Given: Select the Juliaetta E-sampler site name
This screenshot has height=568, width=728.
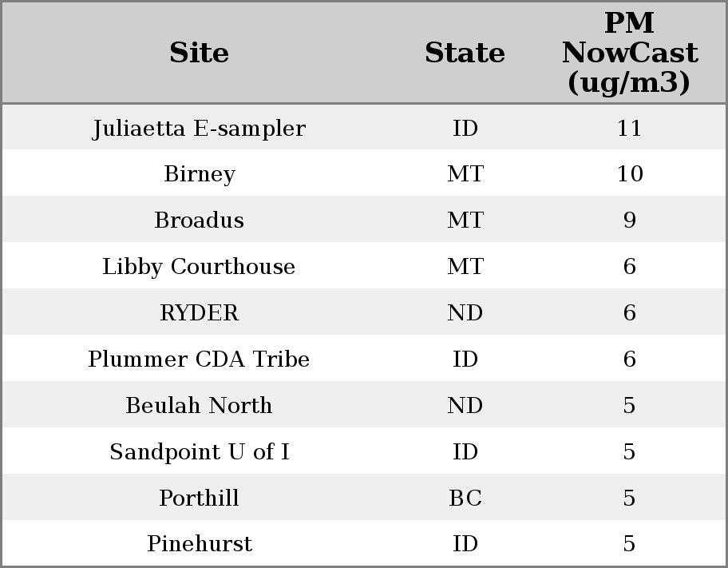Looking at the screenshot, I should point(199,129).
